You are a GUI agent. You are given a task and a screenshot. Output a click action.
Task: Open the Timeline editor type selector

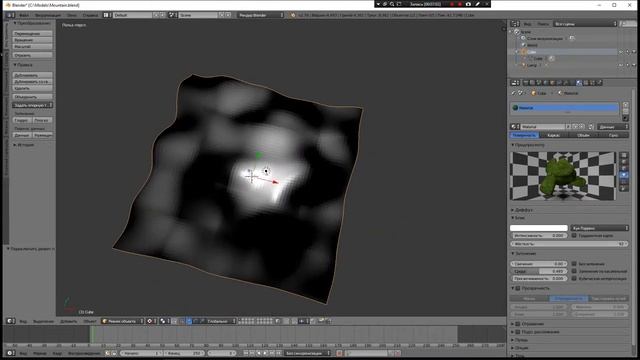point(11,353)
